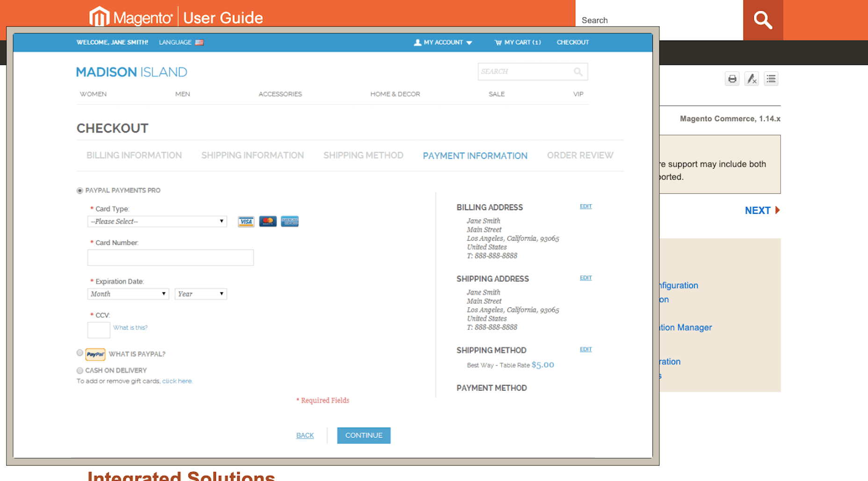Select Cash on Delivery radio button
This screenshot has width=868, height=481.
[x=80, y=371]
